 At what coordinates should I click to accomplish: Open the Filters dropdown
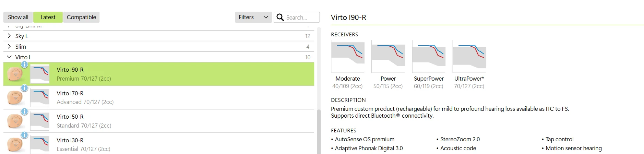(x=253, y=17)
